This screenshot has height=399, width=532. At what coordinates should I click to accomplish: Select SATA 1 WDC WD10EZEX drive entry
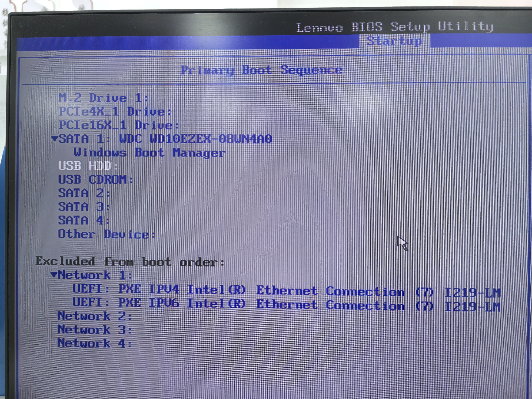coord(165,139)
